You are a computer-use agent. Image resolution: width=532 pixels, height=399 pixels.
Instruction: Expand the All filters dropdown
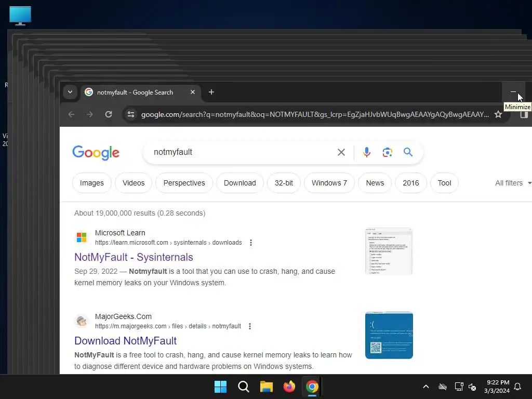(x=513, y=183)
